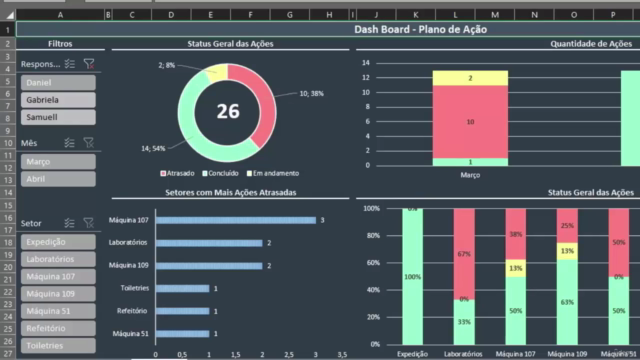640x360 pixels.
Task: Click the Laboratórios 67% red column segment
Action: (x=464, y=254)
